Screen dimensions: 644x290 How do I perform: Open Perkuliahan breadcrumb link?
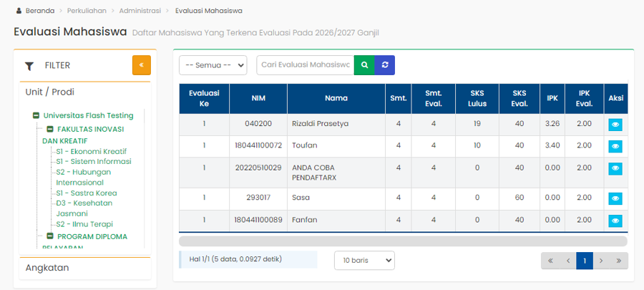(x=86, y=11)
